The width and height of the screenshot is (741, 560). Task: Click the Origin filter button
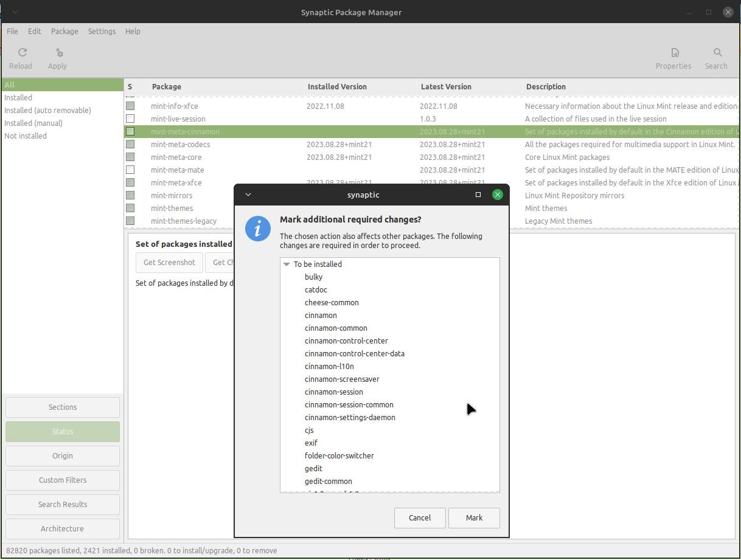click(63, 456)
